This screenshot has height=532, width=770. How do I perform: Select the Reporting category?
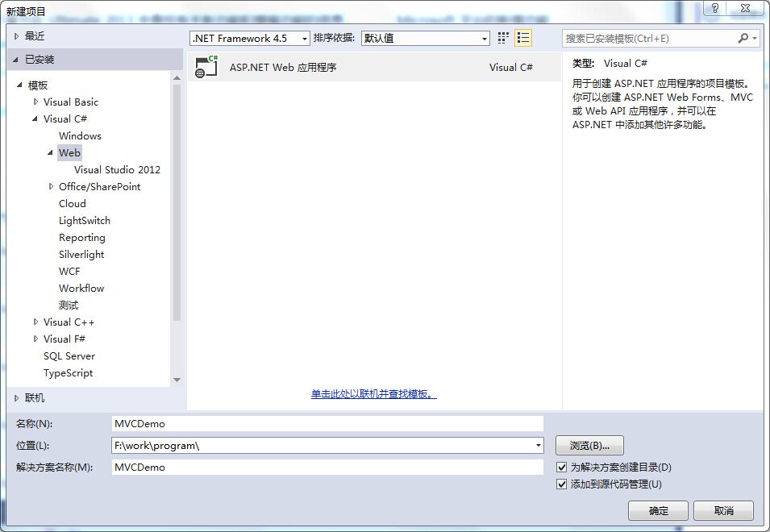[82, 238]
